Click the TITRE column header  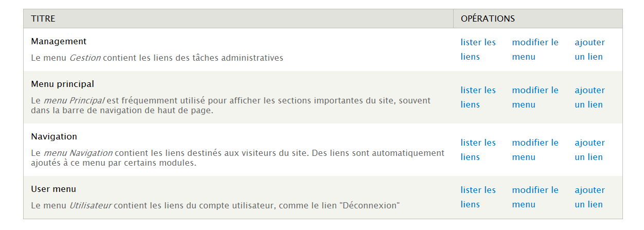(43, 19)
